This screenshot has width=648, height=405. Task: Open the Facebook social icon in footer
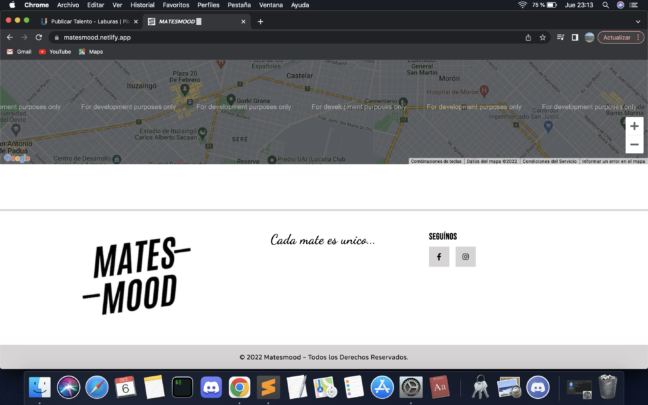tap(439, 257)
